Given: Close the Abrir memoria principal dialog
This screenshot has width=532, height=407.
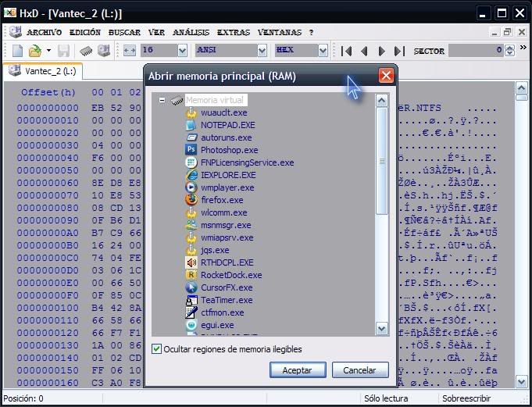Looking at the screenshot, I should [386, 76].
